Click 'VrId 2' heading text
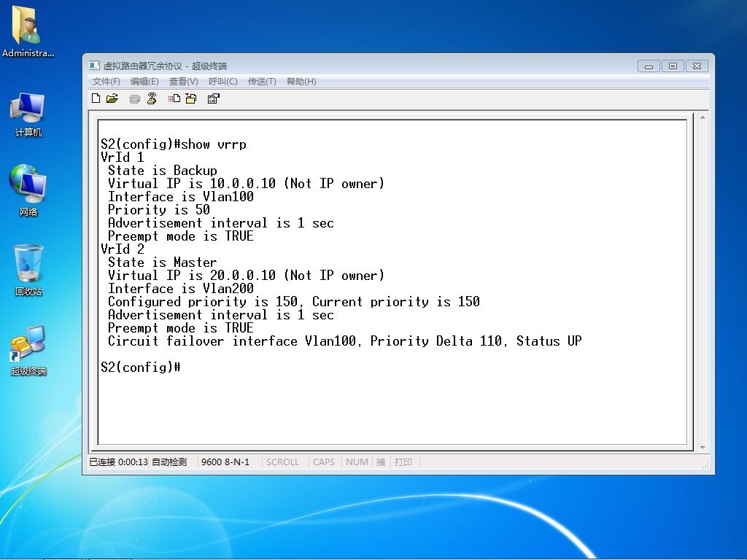 pos(122,249)
